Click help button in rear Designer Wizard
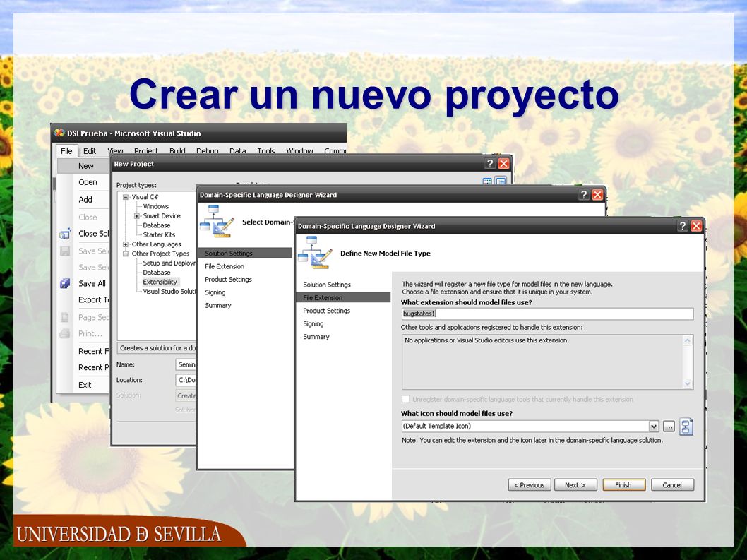 click(x=584, y=194)
